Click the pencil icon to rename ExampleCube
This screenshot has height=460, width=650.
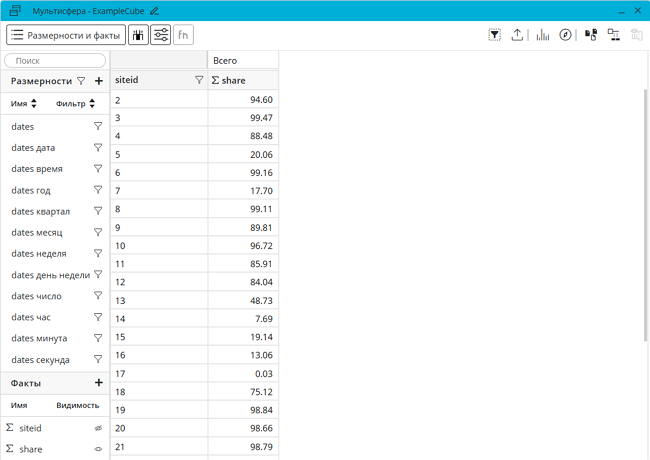pos(154,10)
